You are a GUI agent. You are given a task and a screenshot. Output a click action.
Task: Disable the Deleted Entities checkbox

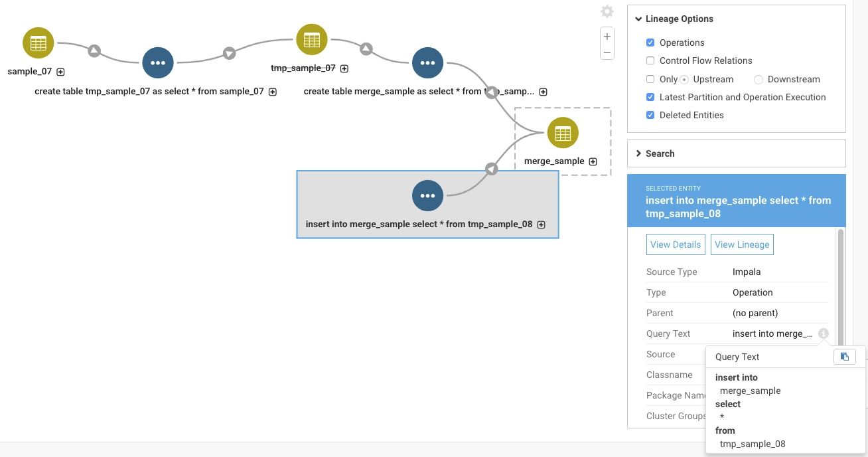tap(650, 115)
